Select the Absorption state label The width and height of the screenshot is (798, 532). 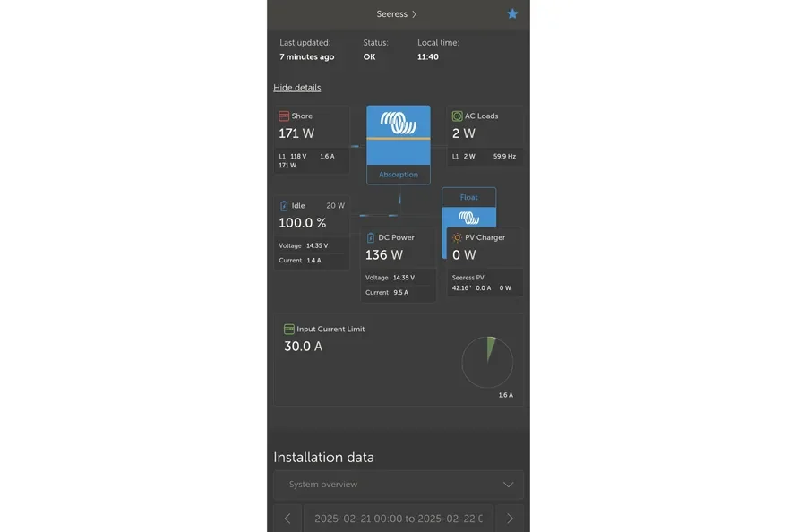pyautogui.click(x=399, y=175)
